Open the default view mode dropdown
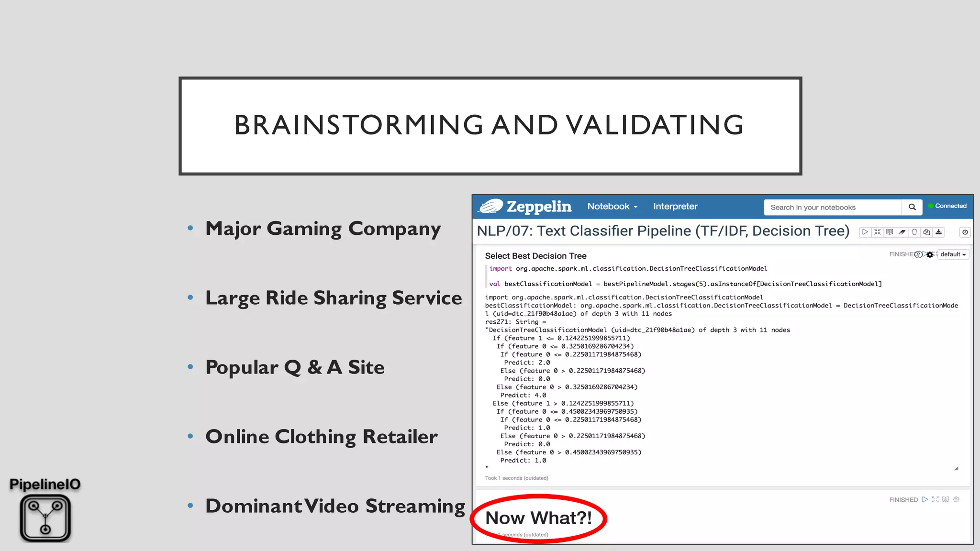Screen dimensions: 980x551 (953, 254)
